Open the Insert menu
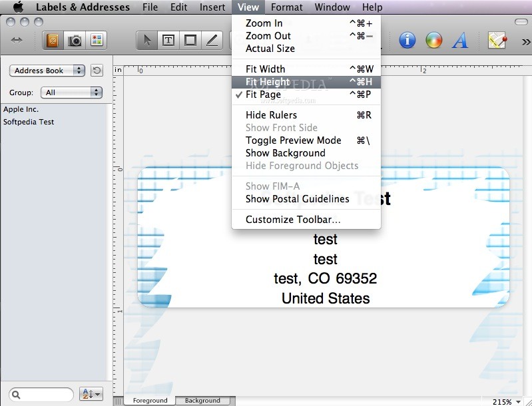This screenshot has height=406, width=532. [x=212, y=7]
